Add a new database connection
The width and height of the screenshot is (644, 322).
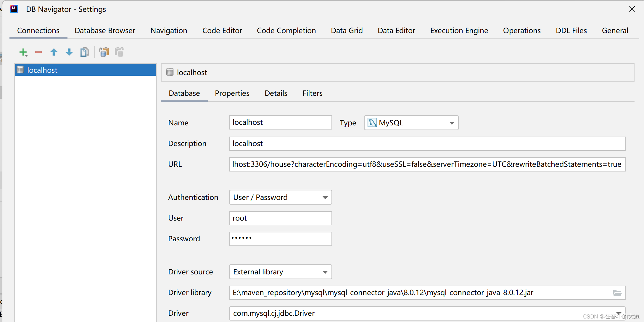coord(23,52)
